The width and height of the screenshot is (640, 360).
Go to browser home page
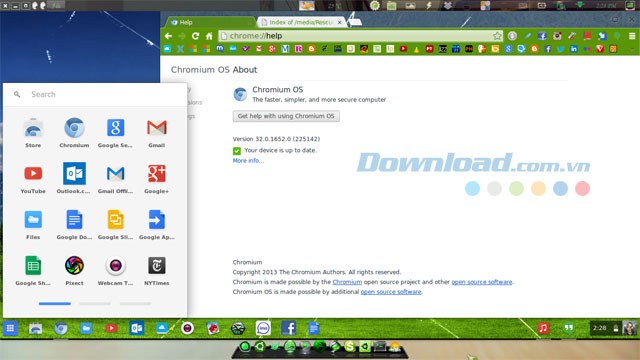(x=209, y=36)
